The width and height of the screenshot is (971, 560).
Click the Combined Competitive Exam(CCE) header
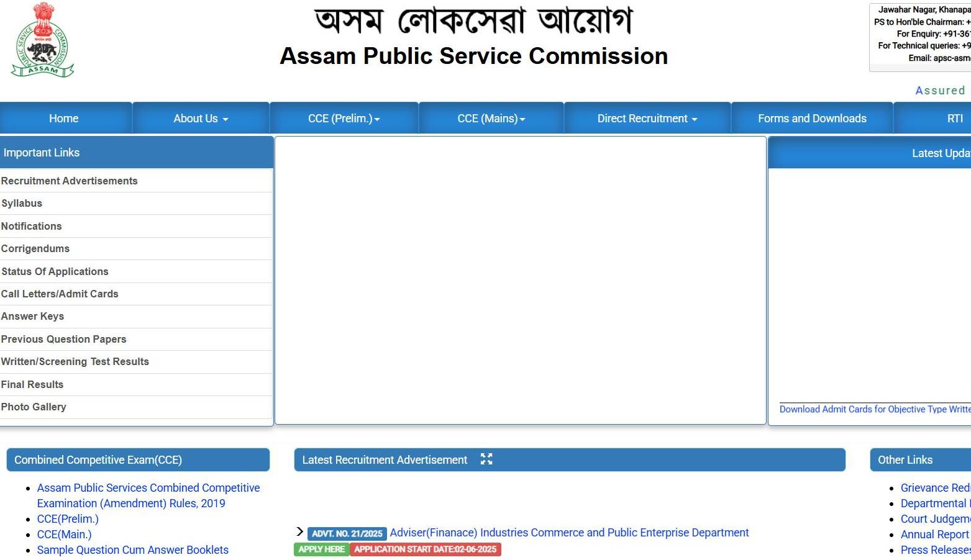pos(138,460)
